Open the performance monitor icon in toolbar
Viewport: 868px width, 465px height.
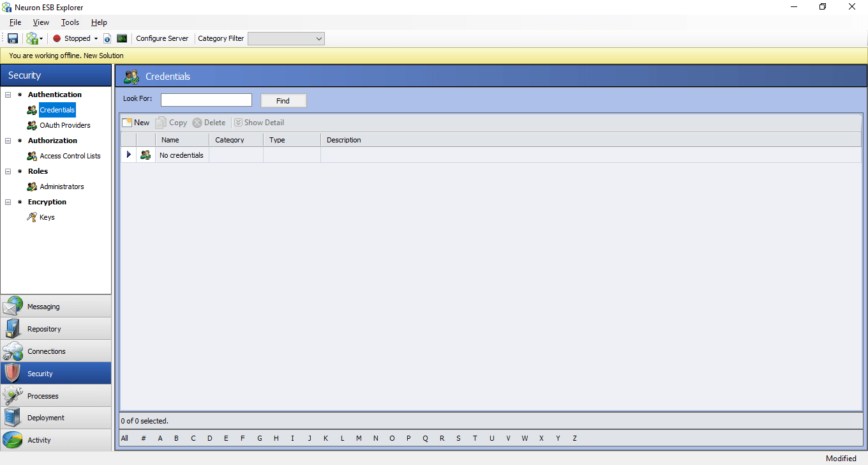[x=122, y=38]
